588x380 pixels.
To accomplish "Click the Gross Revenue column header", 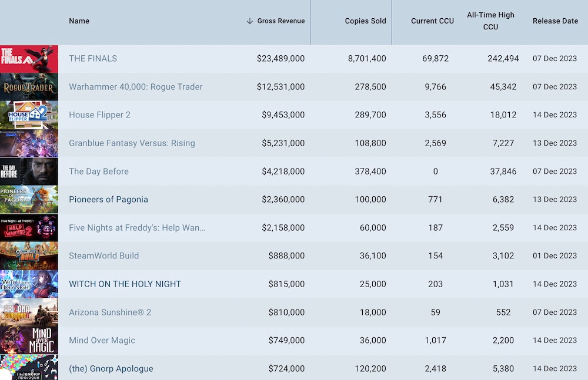I will point(281,21).
